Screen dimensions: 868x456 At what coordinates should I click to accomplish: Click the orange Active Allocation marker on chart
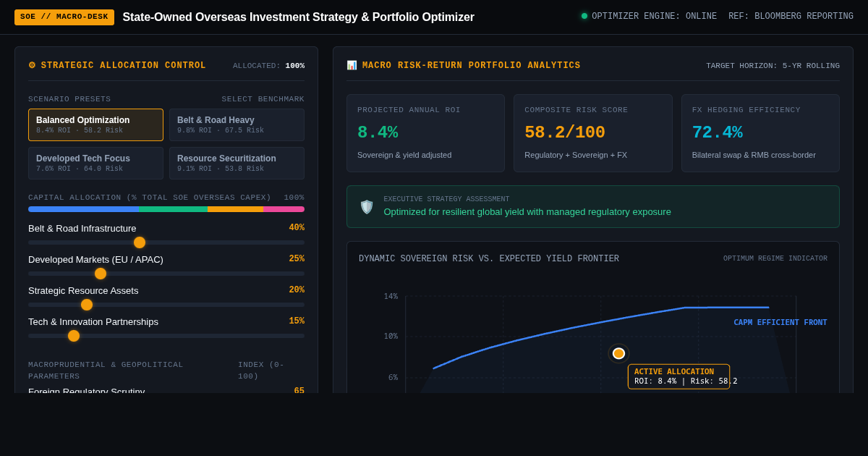click(x=618, y=353)
